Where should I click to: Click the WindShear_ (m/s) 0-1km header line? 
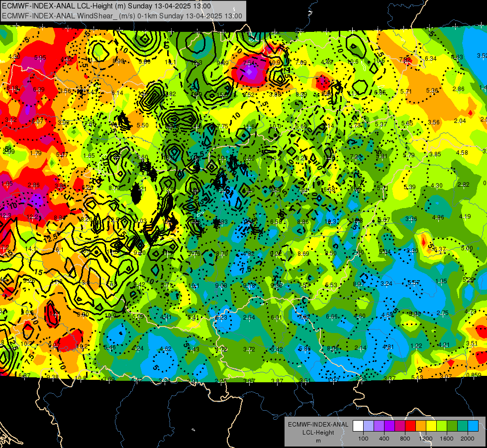[x=122, y=16]
